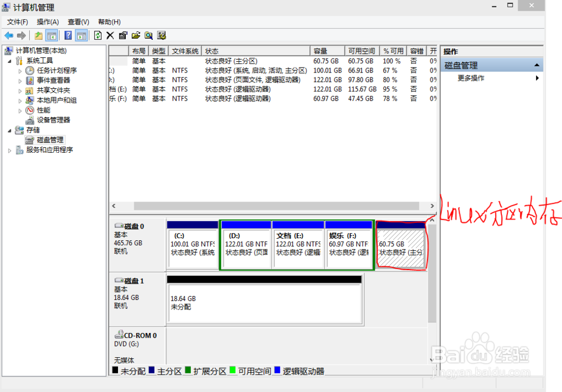562x392 pixels.
Task: Select 事件查看器 in the tree
Action: tap(53, 80)
